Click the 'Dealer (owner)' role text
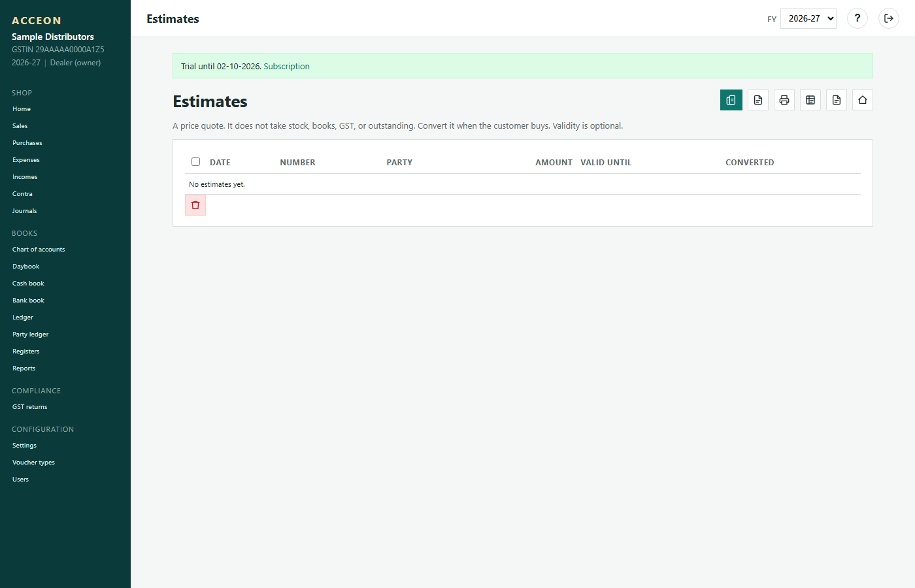Screen dimensions: 915x588 click(75, 63)
